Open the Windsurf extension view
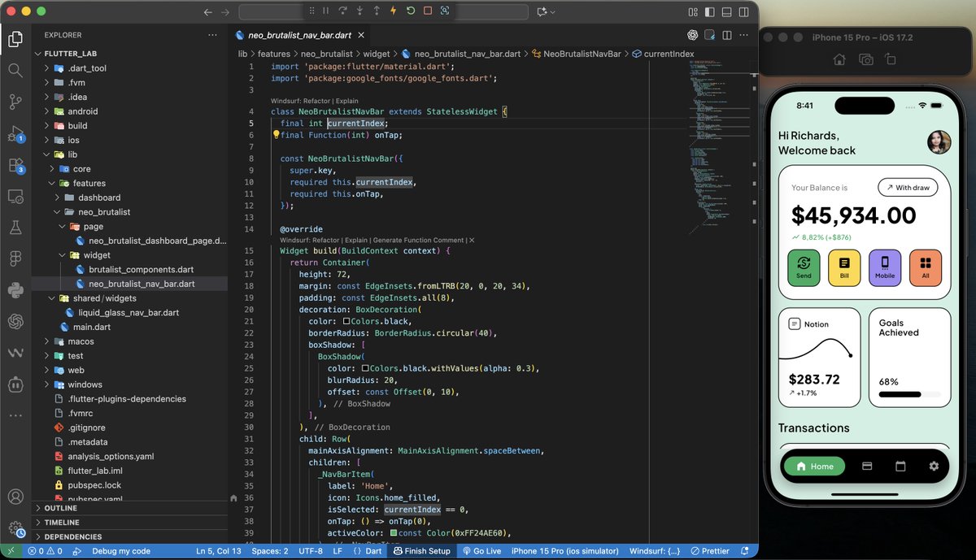Screen dimensions: 976x560 [15, 353]
